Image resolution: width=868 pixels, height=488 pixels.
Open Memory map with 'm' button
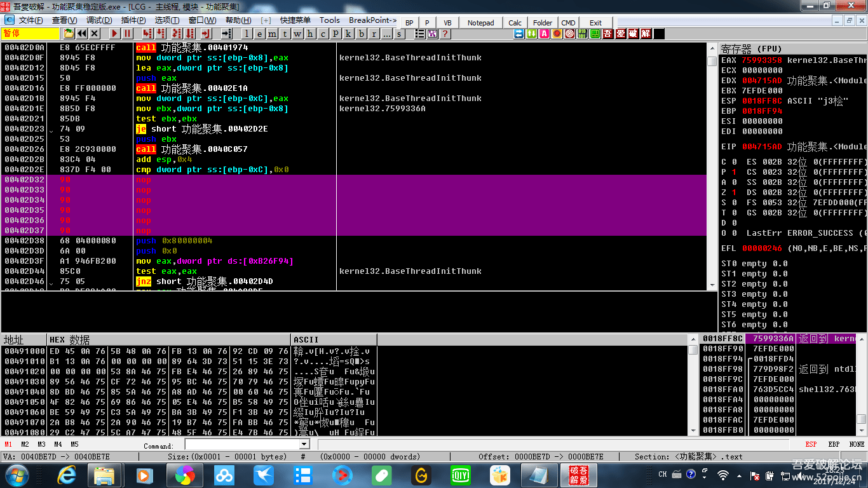click(272, 34)
